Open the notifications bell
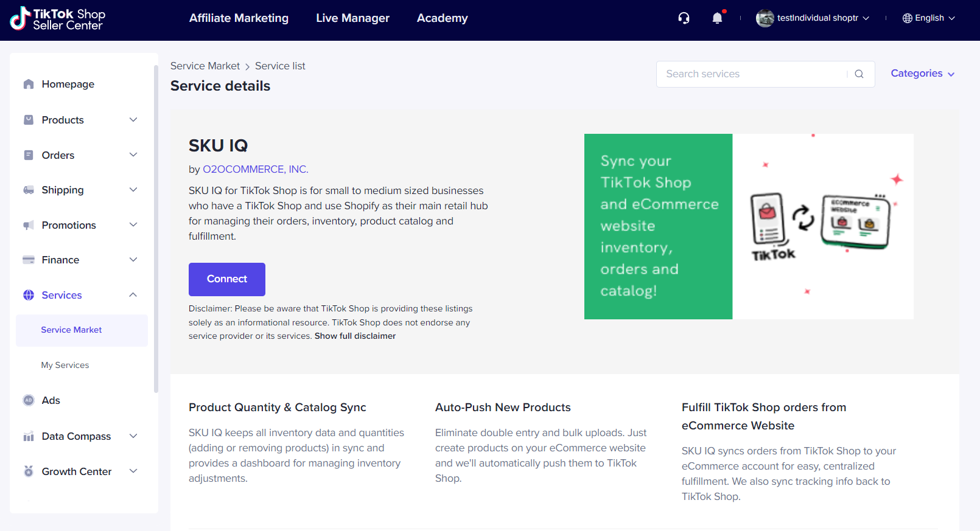The image size is (980, 531). coord(718,18)
